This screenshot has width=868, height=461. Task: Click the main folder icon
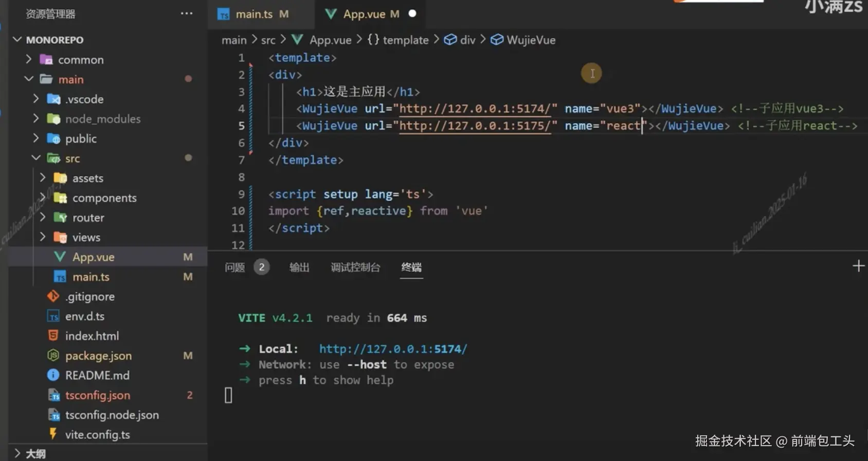pos(47,79)
